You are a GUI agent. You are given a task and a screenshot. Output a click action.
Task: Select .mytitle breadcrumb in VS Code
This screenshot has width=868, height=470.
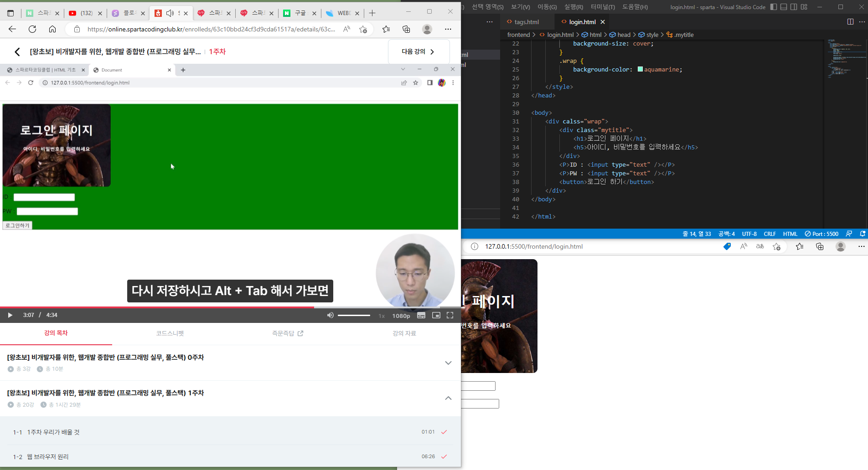(680, 35)
